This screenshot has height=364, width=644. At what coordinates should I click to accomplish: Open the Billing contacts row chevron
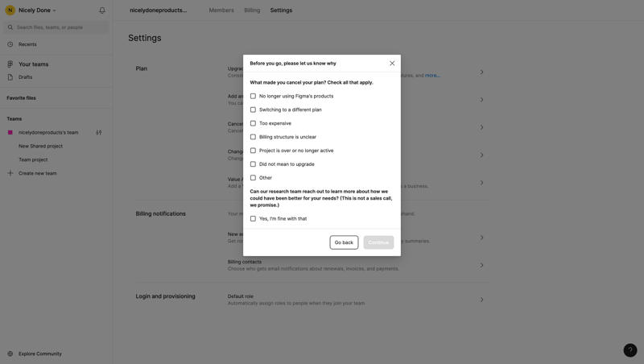coord(481,266)
